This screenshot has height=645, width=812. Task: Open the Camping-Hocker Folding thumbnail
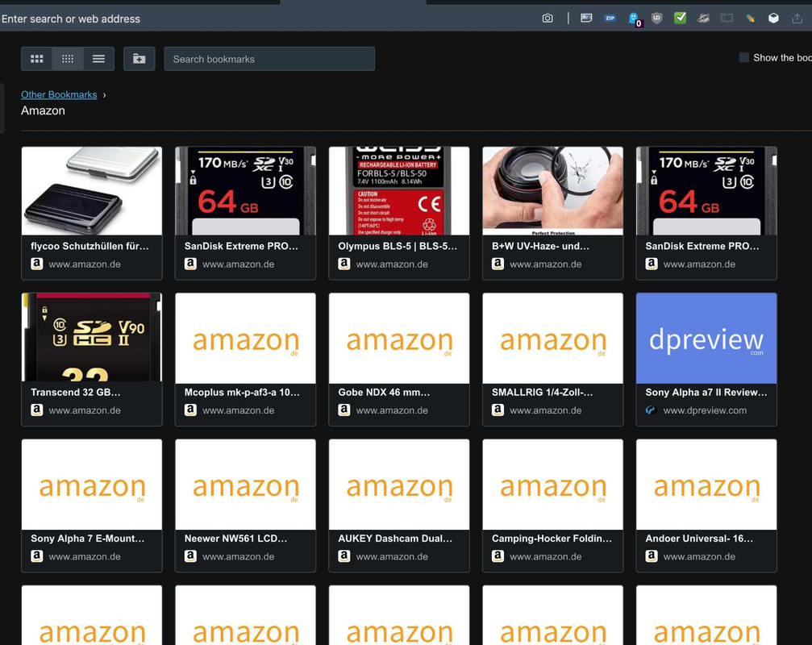tap(552, 485)
